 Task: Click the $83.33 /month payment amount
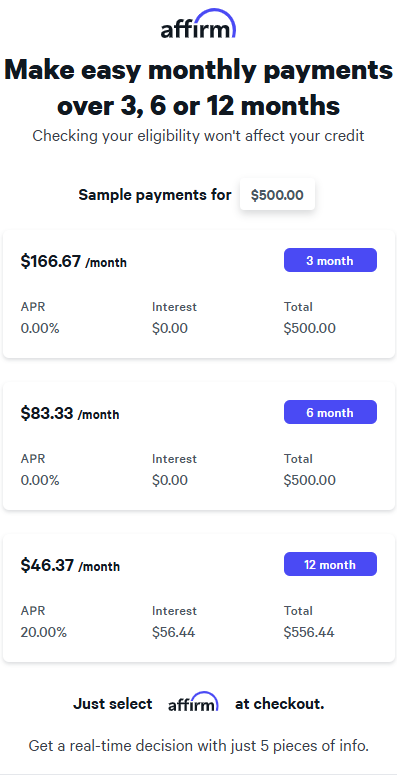[x=70, y=413]
